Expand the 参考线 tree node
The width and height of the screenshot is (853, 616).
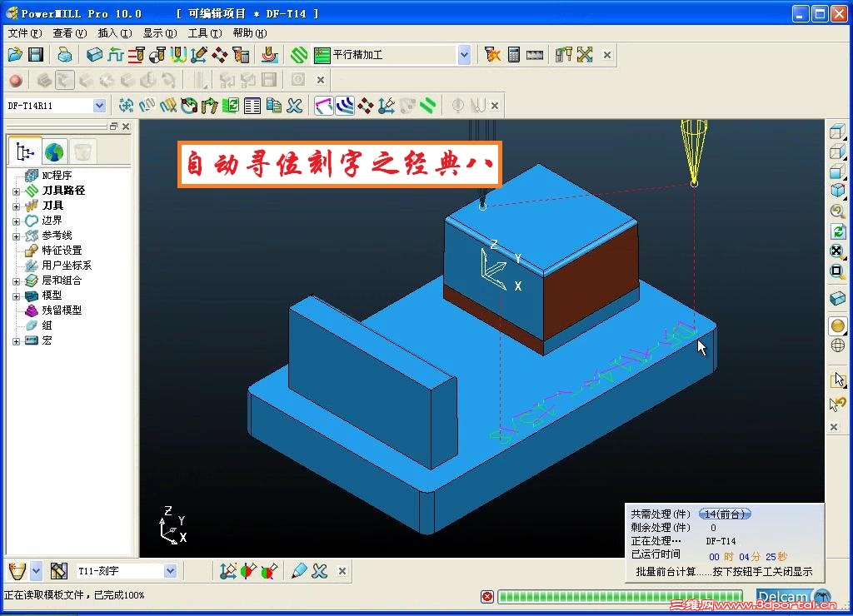17,236
